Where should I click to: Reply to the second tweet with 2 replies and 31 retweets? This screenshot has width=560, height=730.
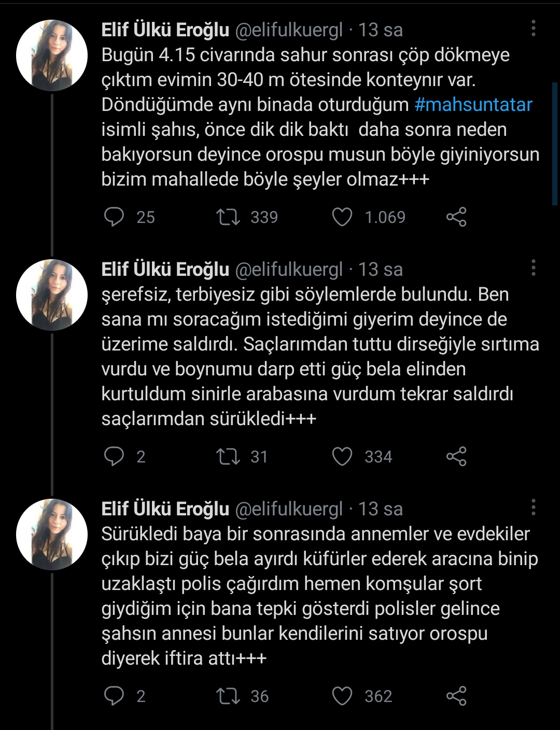[114, 457]
